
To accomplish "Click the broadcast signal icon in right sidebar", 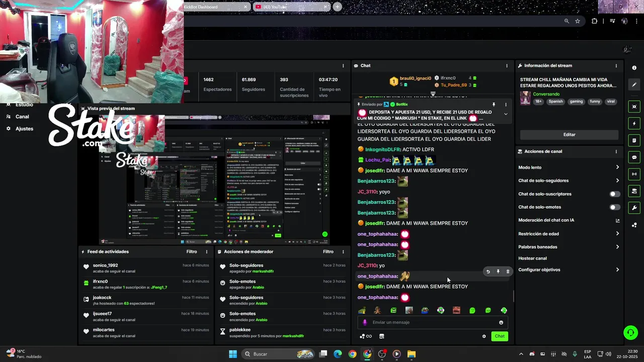I will pos(634,174).
